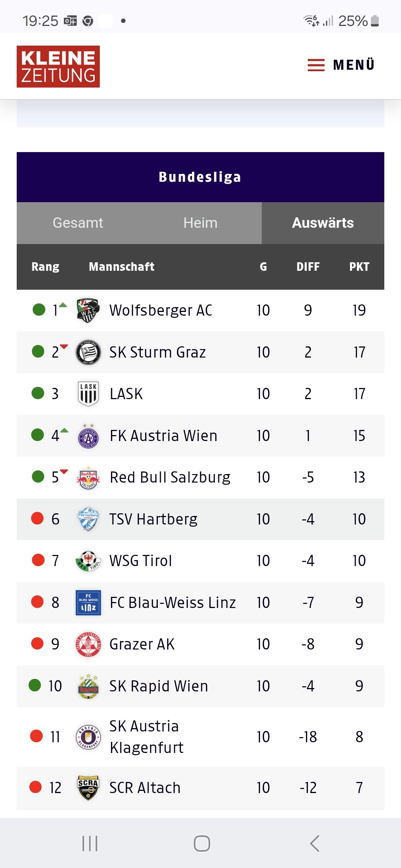
Task: Tap the SCR Altach crest
Action: click(x=88, y=788)
